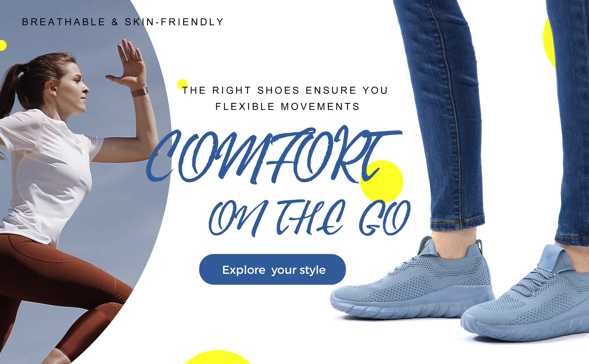589x364 pixels.
Task: Click the yellow half-circle at the bottom edge
Action: point(218,357)
